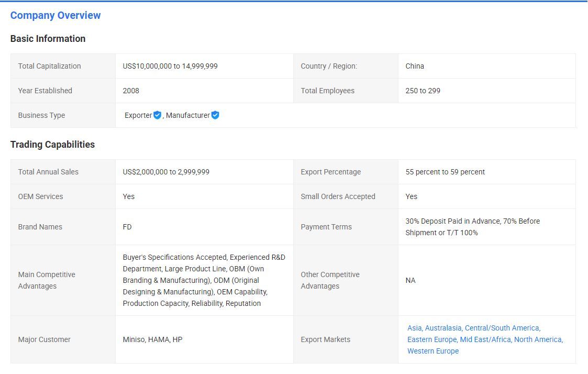Click the Brand Names value FD
Viewport: 588px width, 374px height.
pos(127,227)
